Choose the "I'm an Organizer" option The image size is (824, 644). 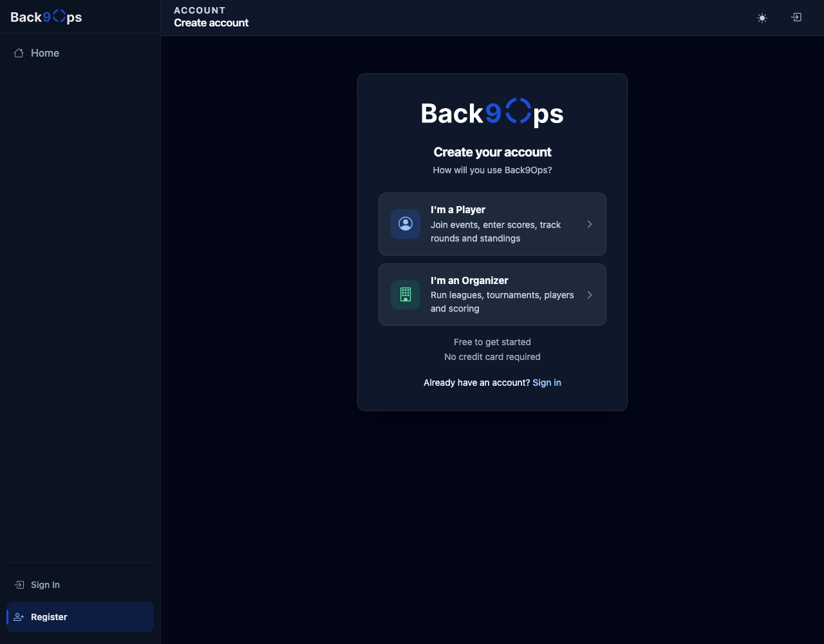point(492,294)
